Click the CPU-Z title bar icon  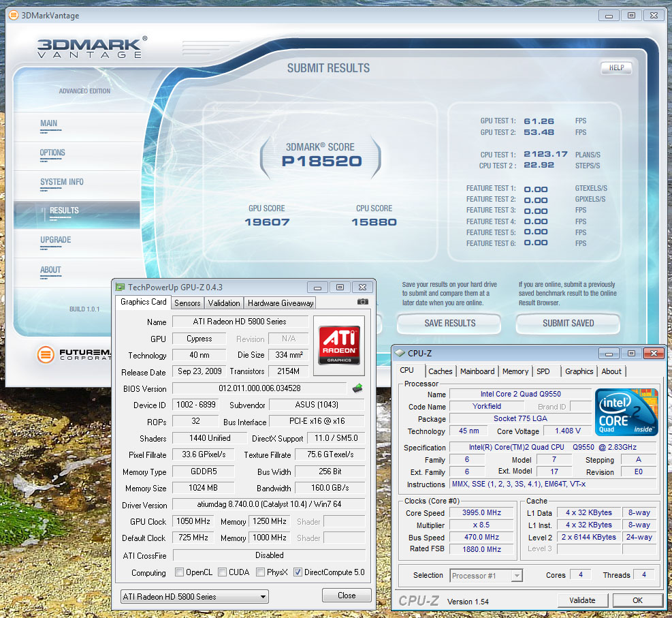point(400,354)
